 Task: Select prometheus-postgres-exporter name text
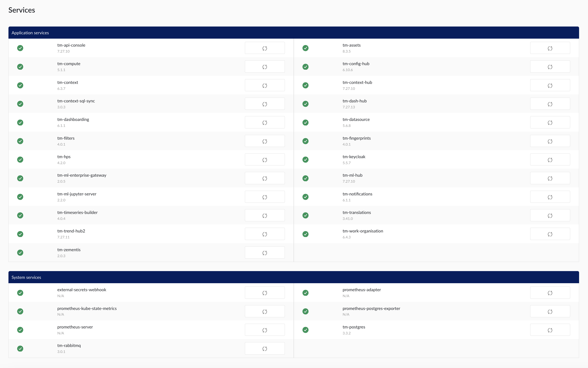click(x=371, y=308)
